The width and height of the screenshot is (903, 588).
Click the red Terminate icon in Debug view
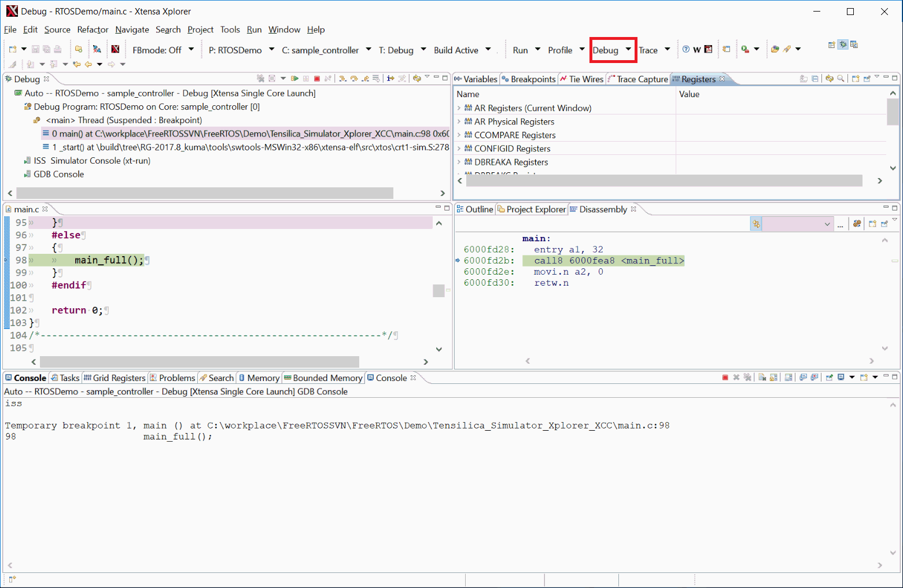[317, 78]
